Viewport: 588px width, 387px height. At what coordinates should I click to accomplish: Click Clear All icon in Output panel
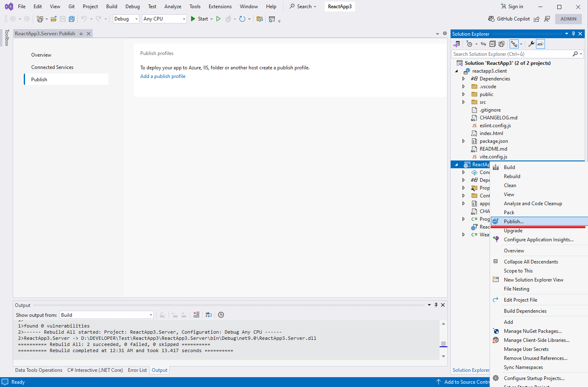[x=196, y=315]
